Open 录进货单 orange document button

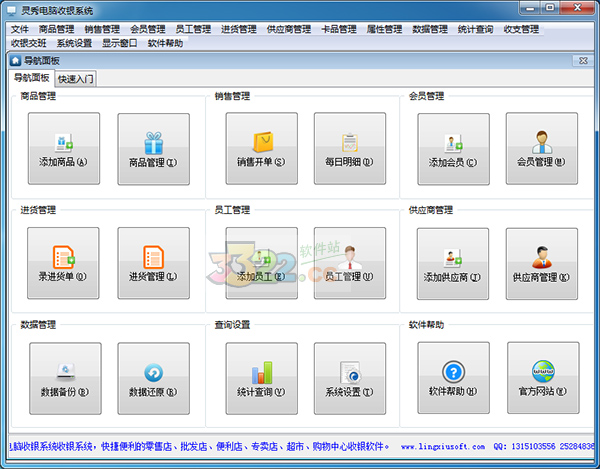point(63,263)
